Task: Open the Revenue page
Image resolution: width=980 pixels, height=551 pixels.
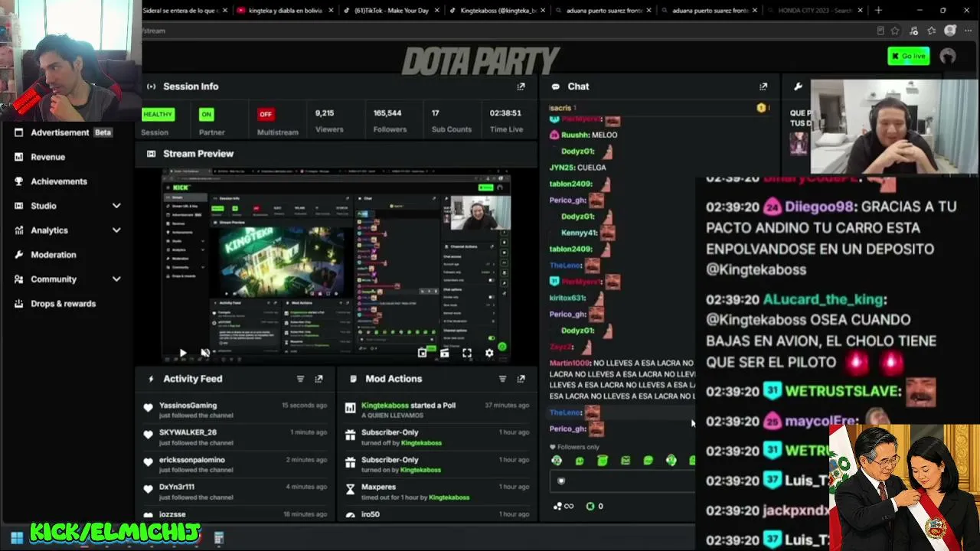Action: click(47, 157)
